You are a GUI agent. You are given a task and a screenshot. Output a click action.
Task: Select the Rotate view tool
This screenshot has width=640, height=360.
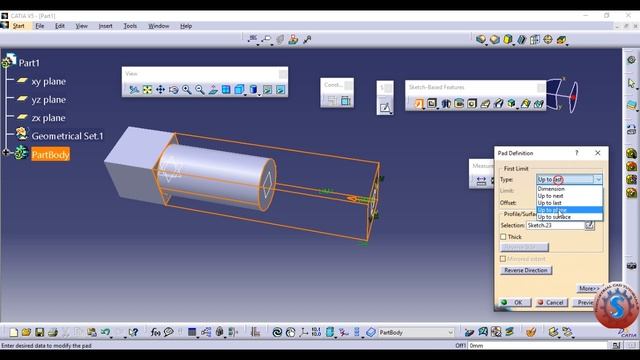pyautogui.click(x=173, y=89)
